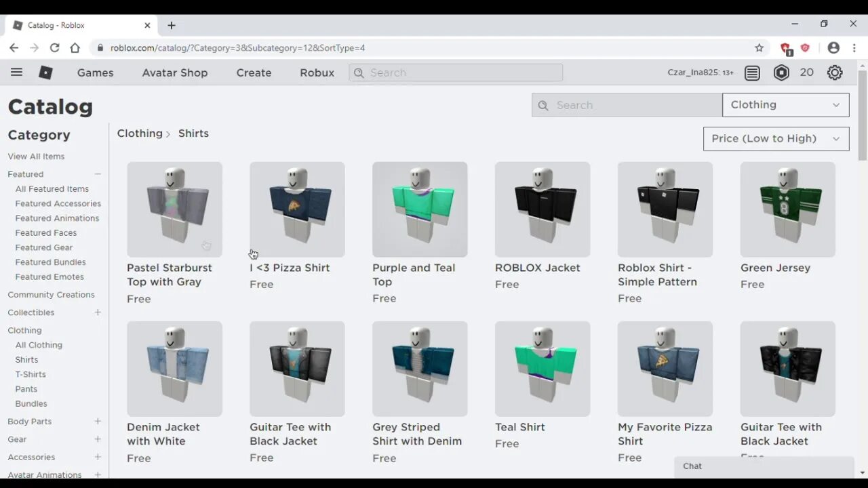Click the catalog search input field

[x=627, y=105]
